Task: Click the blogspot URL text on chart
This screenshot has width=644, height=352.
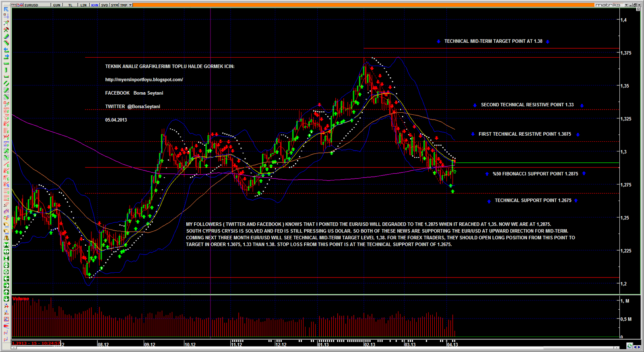Action: pyautogui.click(x=144, y=80)
